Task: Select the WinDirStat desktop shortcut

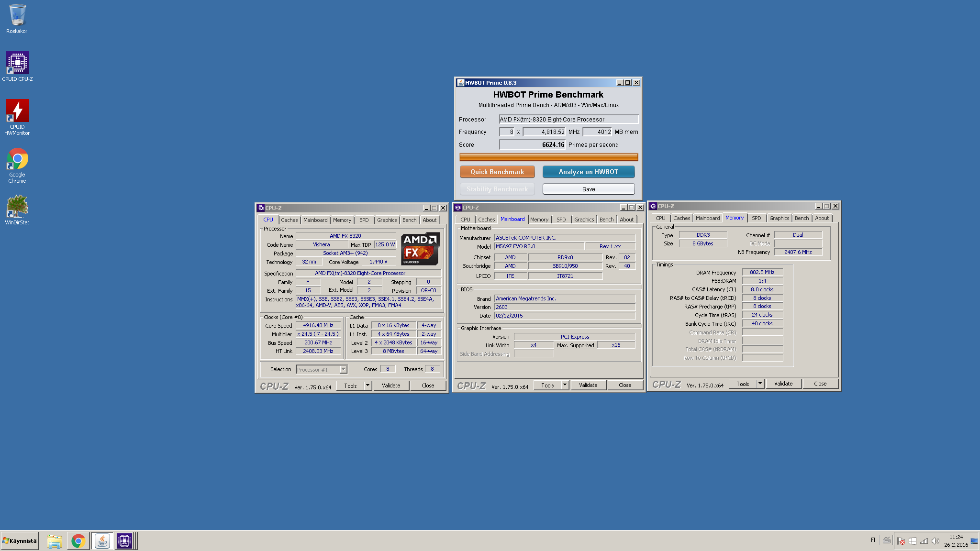Action: coord(17,209)
